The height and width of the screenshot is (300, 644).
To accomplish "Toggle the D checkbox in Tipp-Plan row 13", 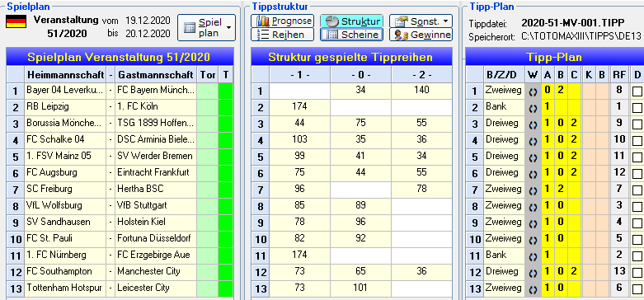I will (637, 289).
